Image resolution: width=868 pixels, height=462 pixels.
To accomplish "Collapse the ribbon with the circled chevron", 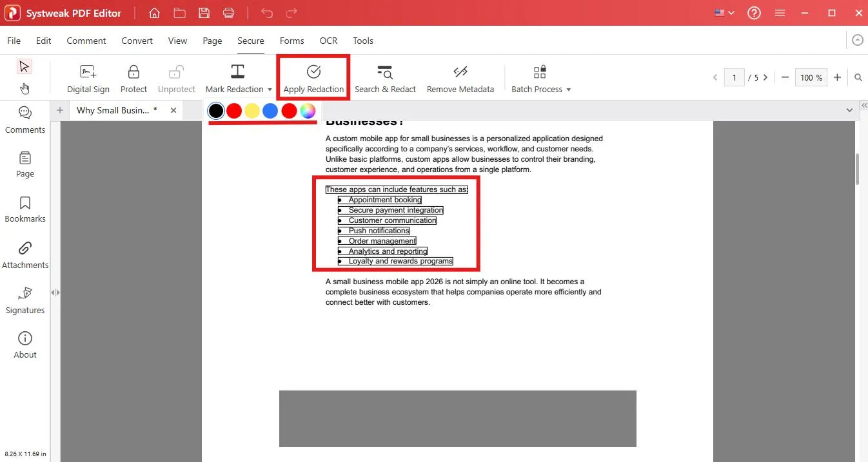I will tap(857, 40).
